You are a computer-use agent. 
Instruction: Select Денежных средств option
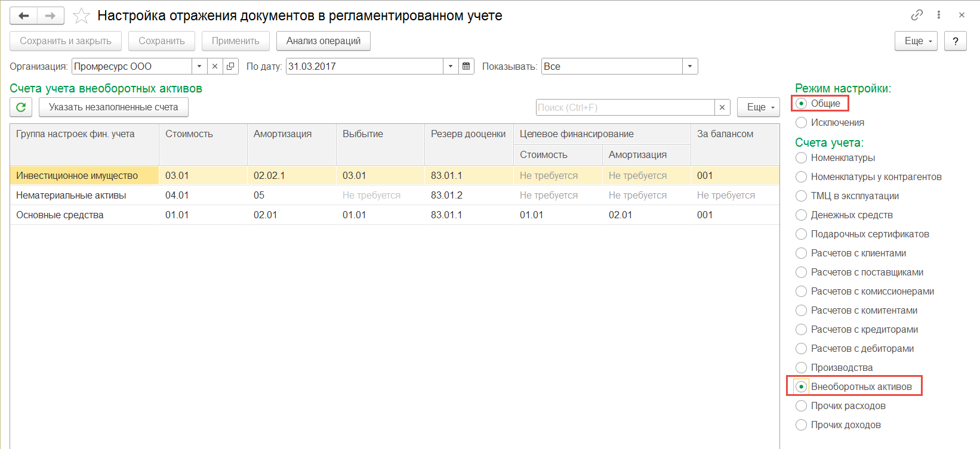point(802,215)
